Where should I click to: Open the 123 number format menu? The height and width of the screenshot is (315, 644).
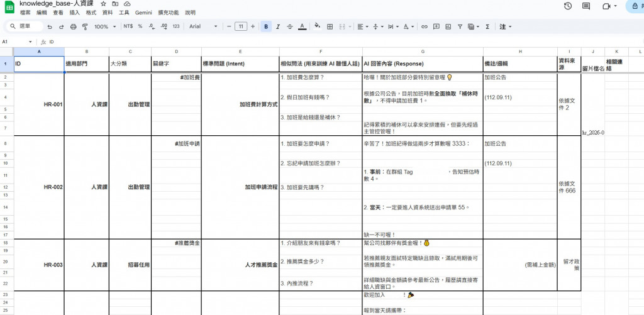[x=176, y=26]
